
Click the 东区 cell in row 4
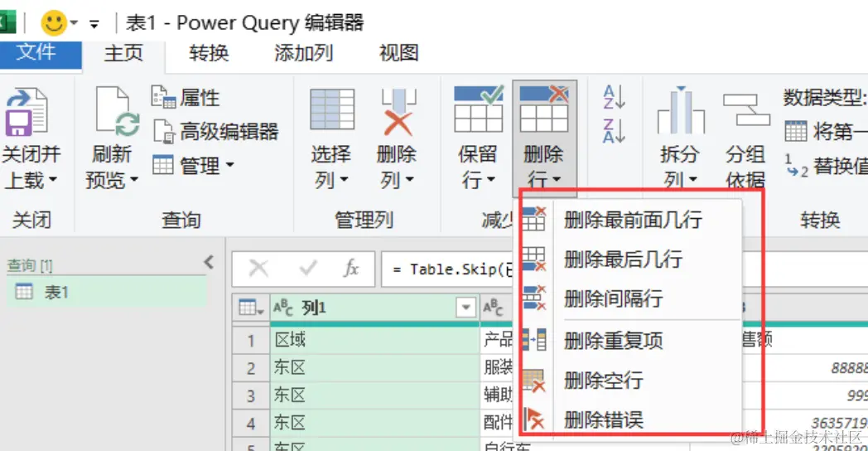374,423
